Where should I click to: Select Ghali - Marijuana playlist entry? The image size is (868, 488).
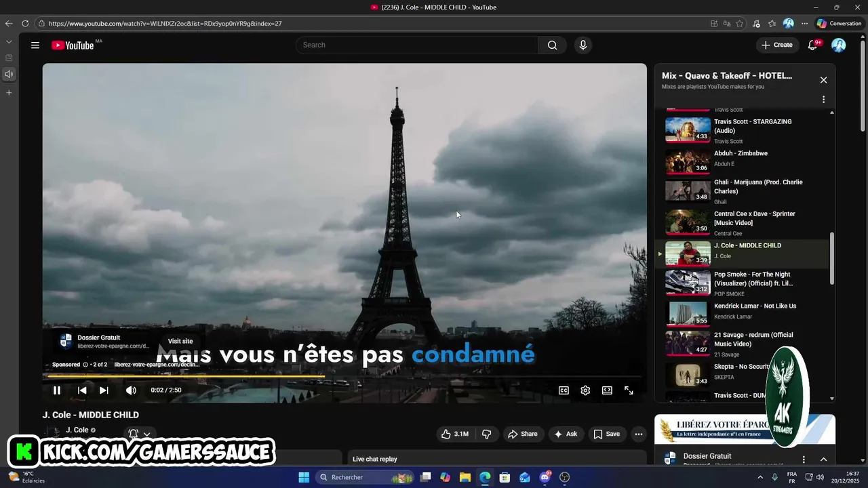click(x=742, y=191)
